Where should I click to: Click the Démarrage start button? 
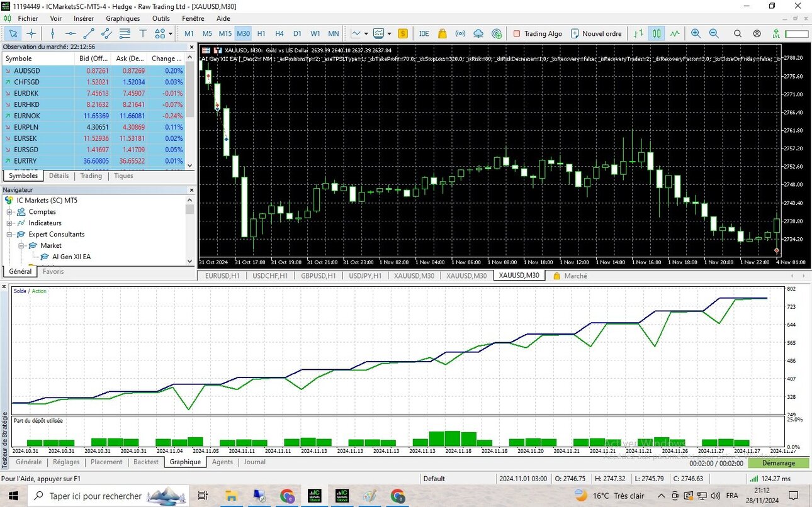pos(778,463)
